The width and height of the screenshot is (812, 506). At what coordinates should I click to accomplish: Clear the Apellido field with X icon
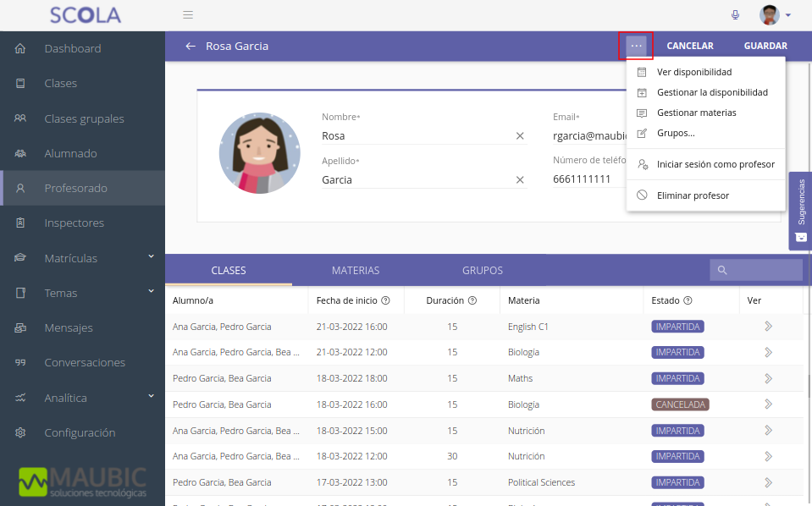[x=520, y=180]
